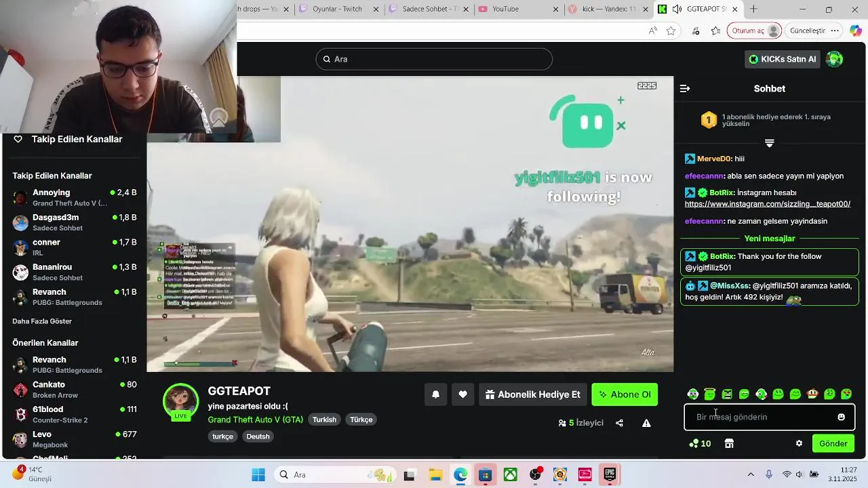Image resolution: width=868 pixels, height=488 pixels.
Task: Insert the mushroom hat emote
Action: (x=812, y=394)
